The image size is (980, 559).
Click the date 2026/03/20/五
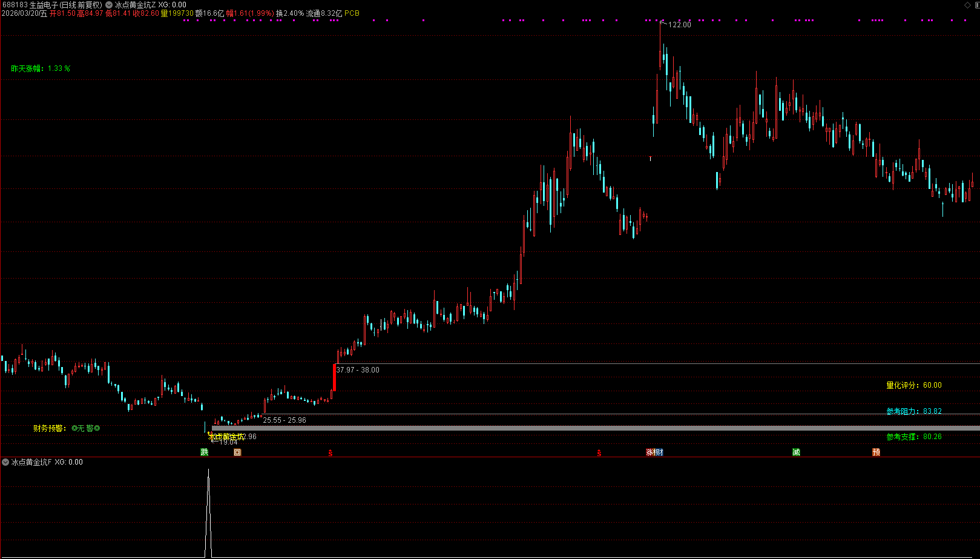coord(24,13)
